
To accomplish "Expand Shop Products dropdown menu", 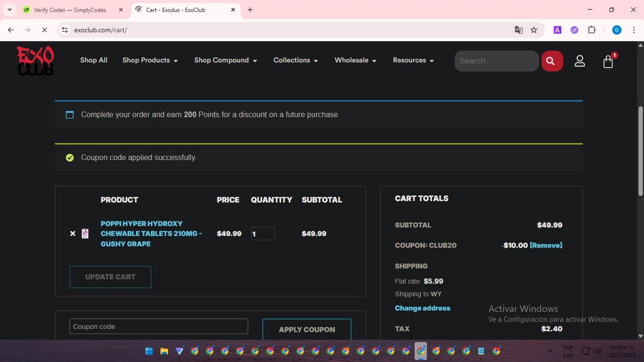I will pyautogui.click(x=150, y=60).
